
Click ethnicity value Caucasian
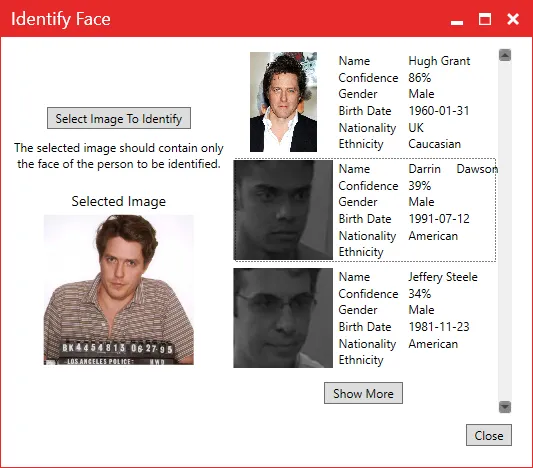pyautogui.click(x=434, y=144)
